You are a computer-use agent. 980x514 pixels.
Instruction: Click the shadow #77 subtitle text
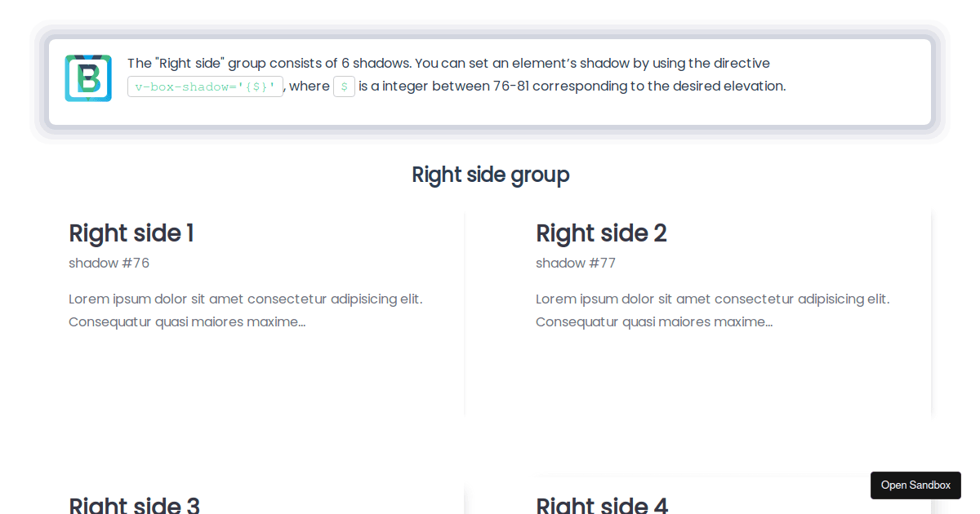pyautogui.click(x=576, y=263)
